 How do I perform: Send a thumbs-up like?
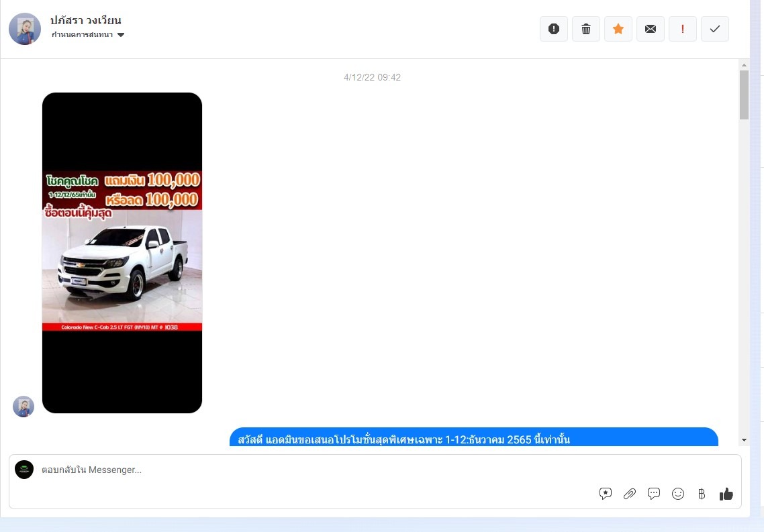pos(726,494)
